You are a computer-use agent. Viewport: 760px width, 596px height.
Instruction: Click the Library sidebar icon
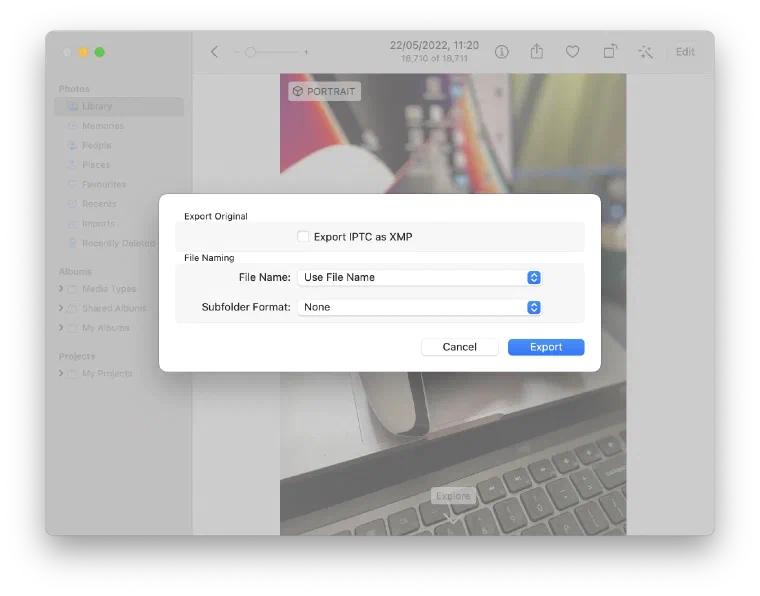72,106
